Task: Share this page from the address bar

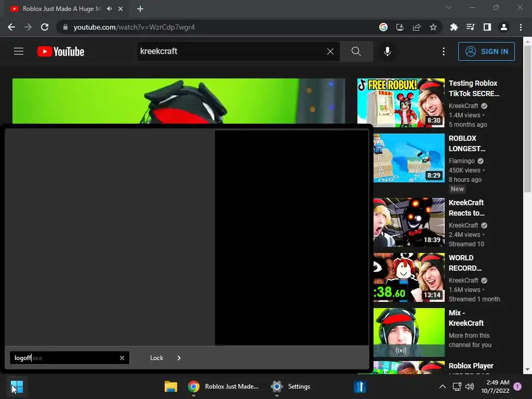Action: 417,27
